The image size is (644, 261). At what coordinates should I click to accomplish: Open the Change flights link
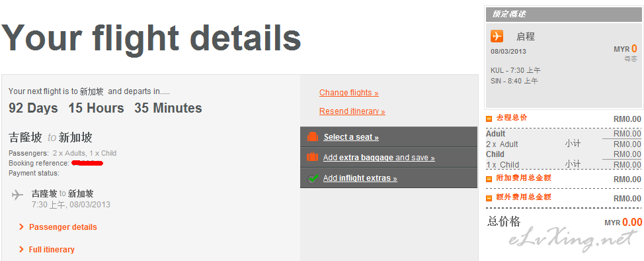point(348,93)
